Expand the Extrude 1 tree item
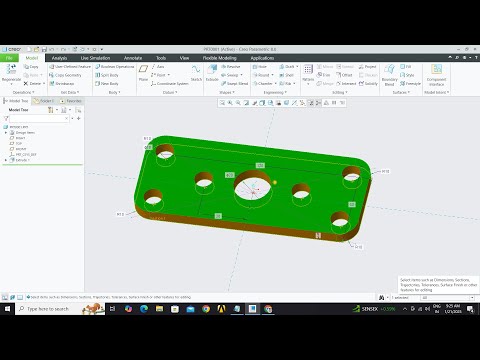The width and height of the screenshot is (480, 360). click(6, 160)
